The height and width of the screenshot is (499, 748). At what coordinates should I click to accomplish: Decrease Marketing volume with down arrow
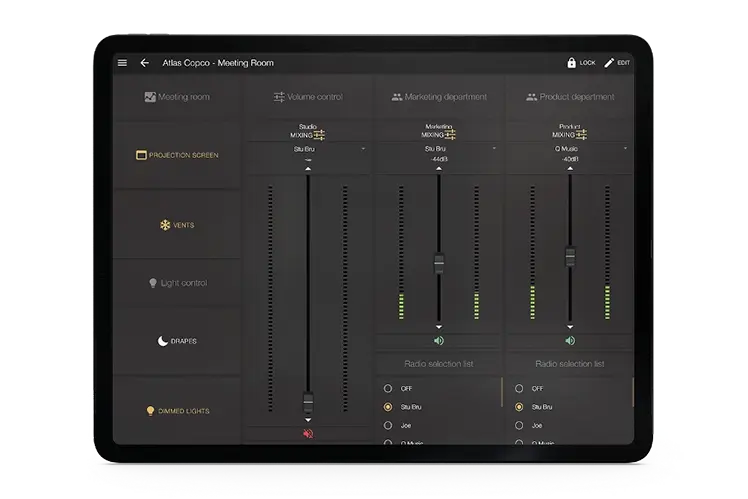click(439, 327)
